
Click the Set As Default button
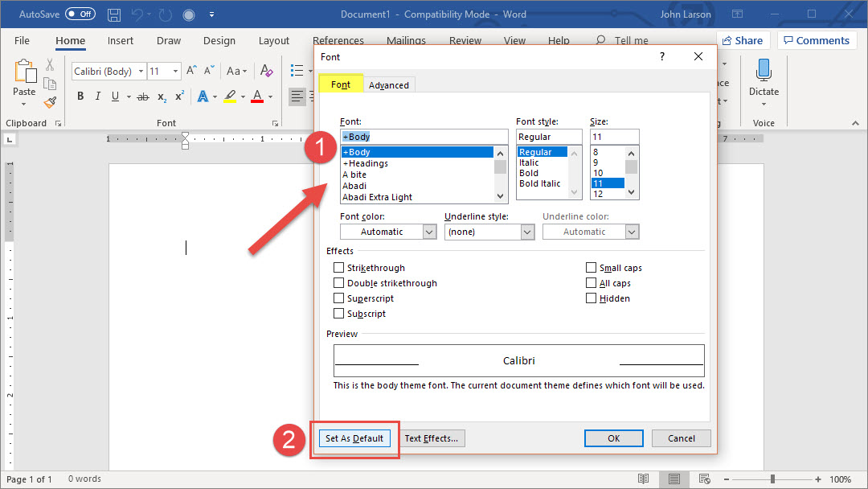click(x=354, y=438)
